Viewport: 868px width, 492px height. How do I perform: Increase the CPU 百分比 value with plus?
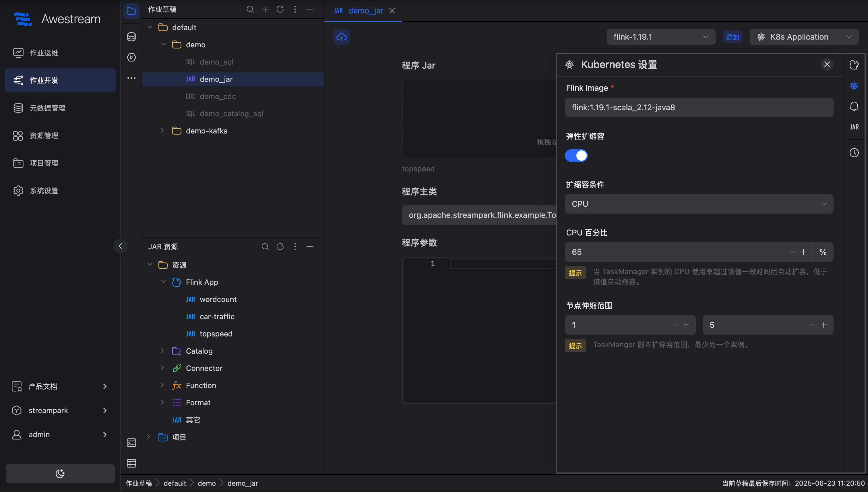tap(803, 252)
